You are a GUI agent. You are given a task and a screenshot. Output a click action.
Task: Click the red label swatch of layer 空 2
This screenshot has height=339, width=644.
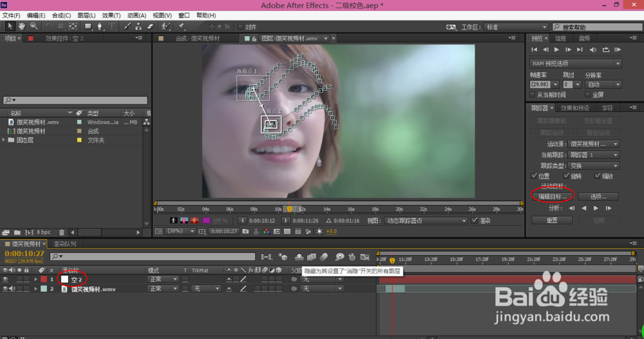tap(44, 280)
